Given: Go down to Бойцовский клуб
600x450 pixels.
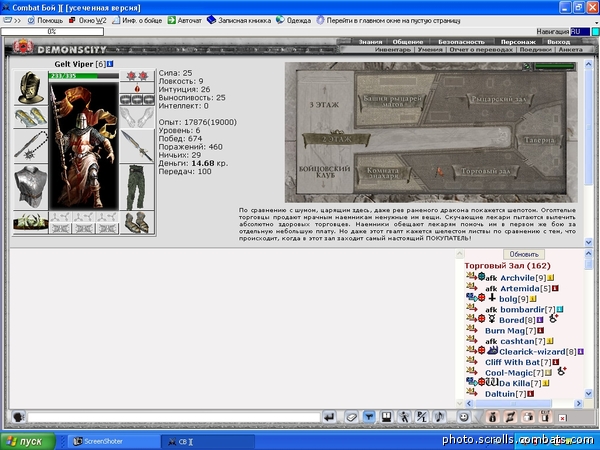Looking at the screenshot, I should point(324,174).
